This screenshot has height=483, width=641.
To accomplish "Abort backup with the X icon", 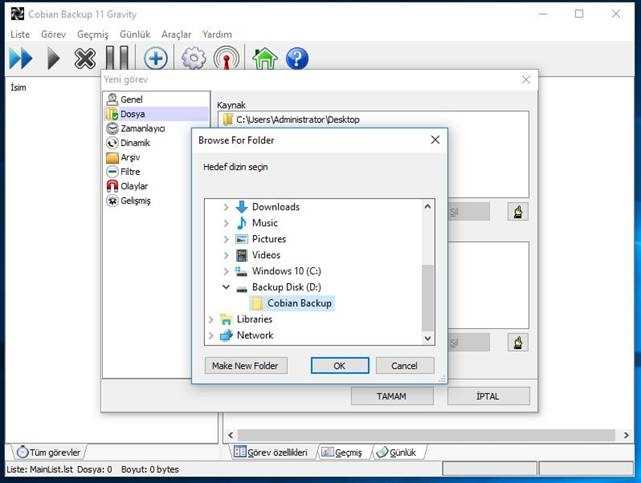I will pyautogui.click(x=85, y=58).
